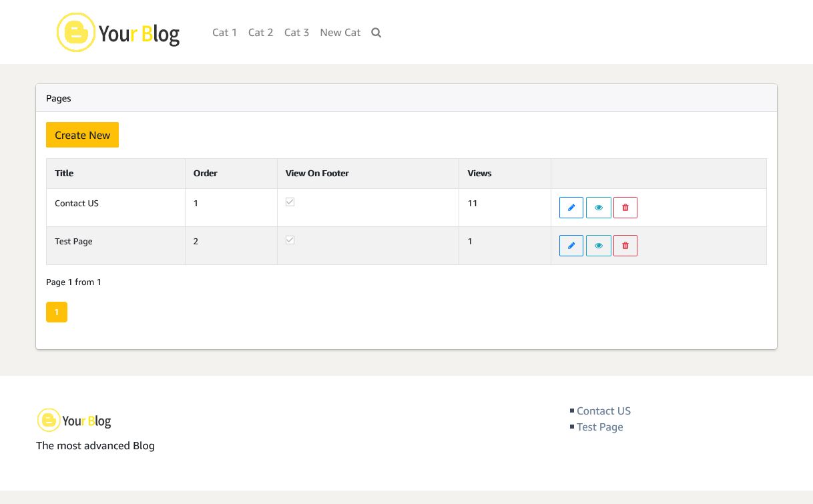Click the Title column header
This screenshot has height=504, width=813.
(64, 174)
